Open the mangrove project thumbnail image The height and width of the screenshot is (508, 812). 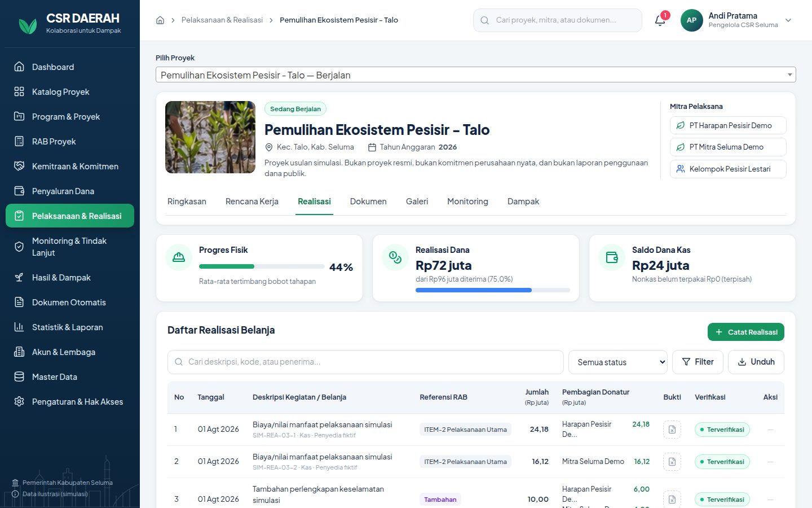(x=210, y=137)
